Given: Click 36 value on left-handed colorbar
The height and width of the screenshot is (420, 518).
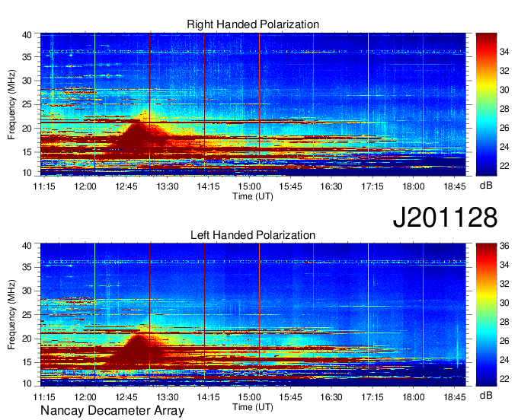Looking at the screenshot, I should [x=504, y=246].
